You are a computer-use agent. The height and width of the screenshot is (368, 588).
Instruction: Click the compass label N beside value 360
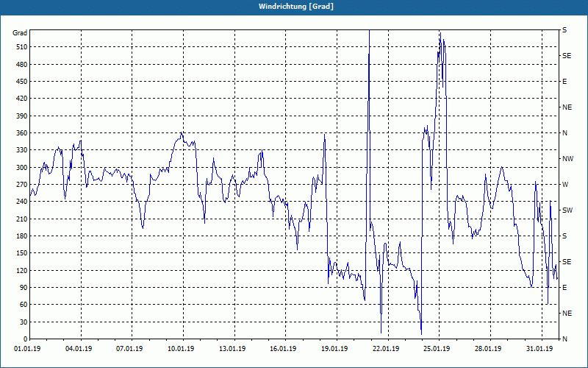564,133
